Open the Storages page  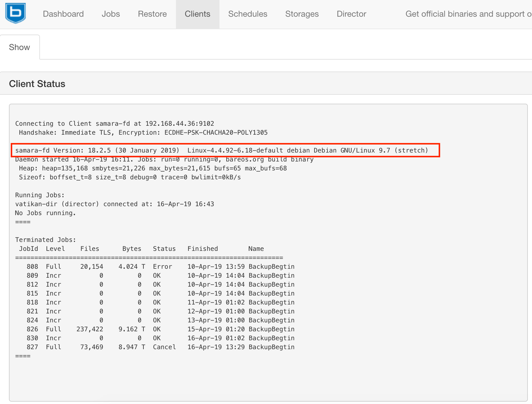click(x=302, y=14)
